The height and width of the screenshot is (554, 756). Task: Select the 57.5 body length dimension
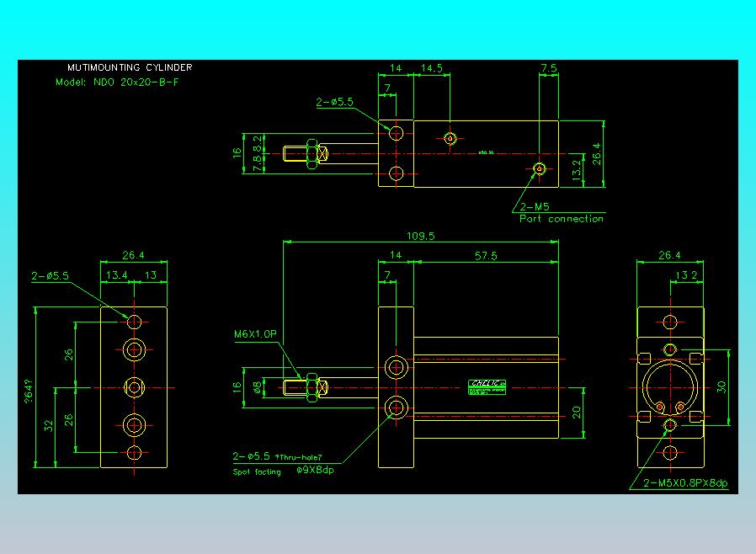pos(486,256)
